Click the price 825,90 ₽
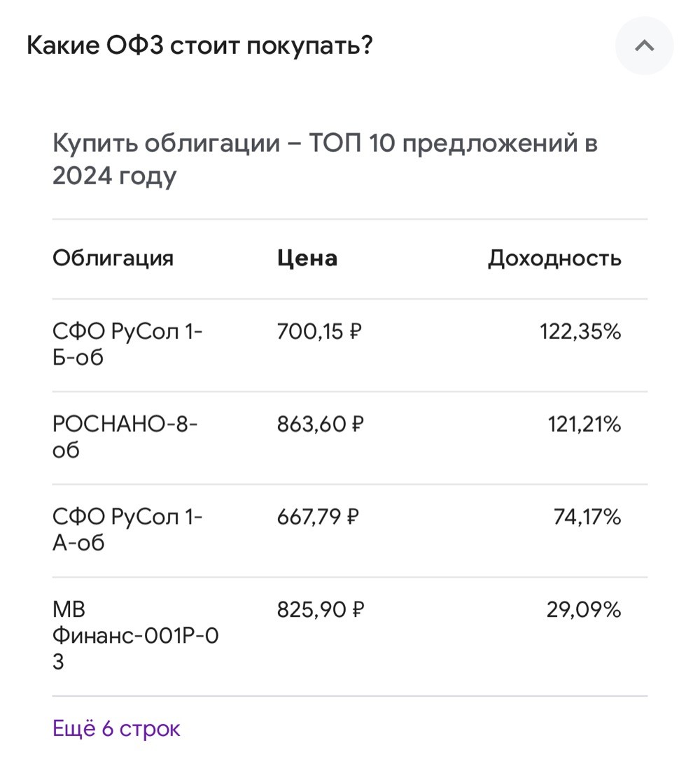This screenshot has height=778, width=700. pyautogui.click(x=321, y=610)
